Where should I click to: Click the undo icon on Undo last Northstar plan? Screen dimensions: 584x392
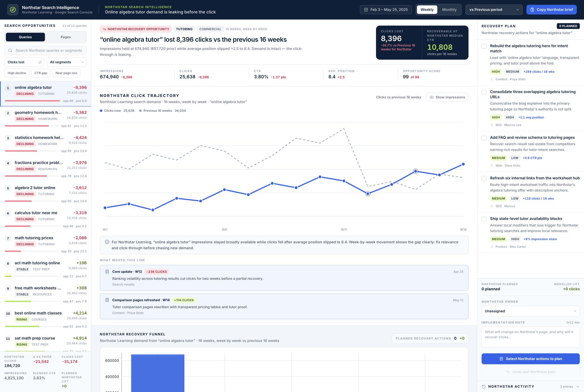508,372
